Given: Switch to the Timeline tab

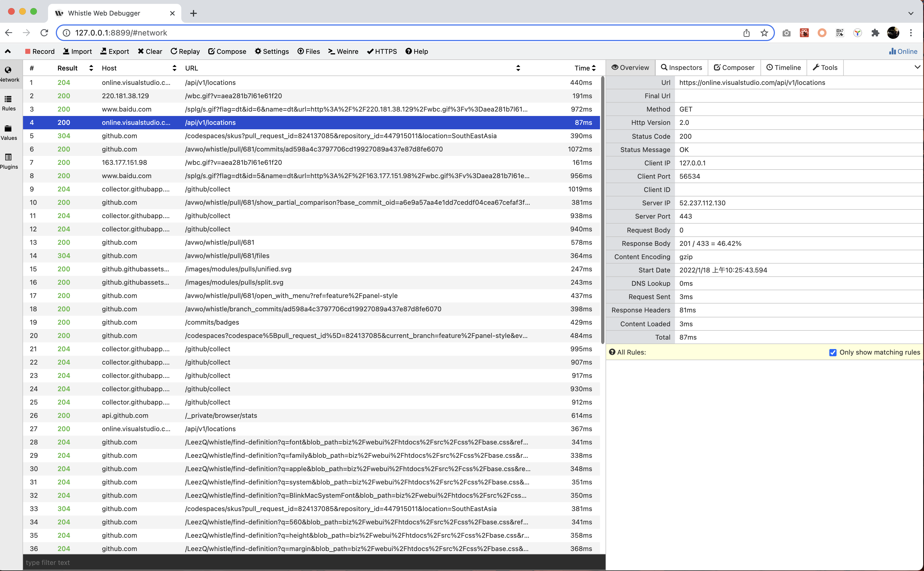Looking at the screenshot, I should click(x=783, y=68).
